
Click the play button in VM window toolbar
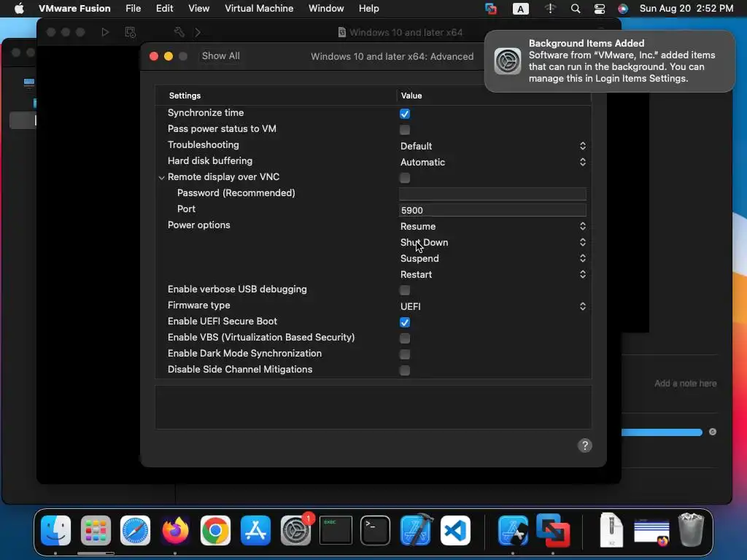tap(105, 32)
